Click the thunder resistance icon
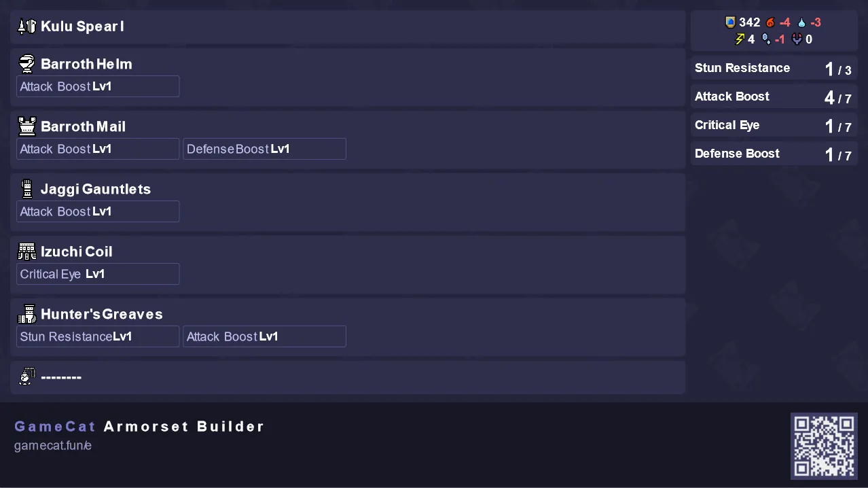868x488 pixels. click(740, 39)
